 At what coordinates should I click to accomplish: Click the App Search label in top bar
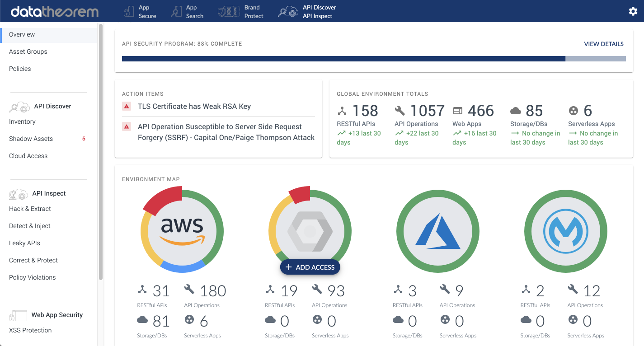pos(195,12)
